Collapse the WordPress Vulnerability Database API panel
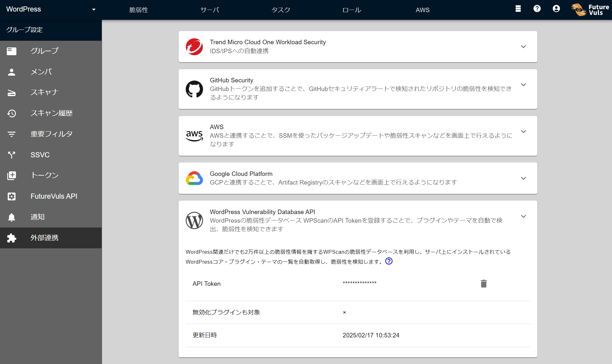Viewport: 612px width, 364px height. [x=523, y=217]
